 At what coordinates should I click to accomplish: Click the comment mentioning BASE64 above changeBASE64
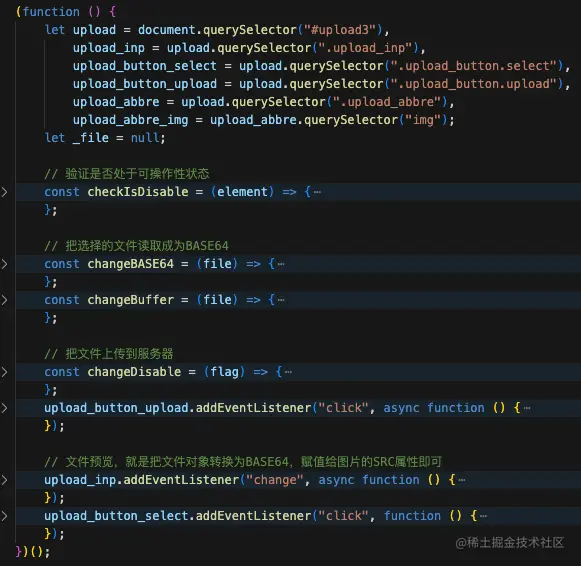[136, 246]
